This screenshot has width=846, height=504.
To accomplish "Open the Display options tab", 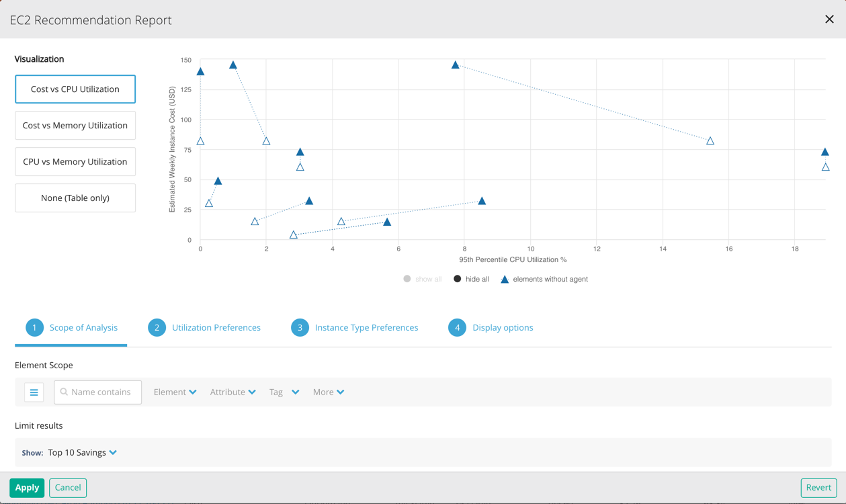I will click(491, 328).
